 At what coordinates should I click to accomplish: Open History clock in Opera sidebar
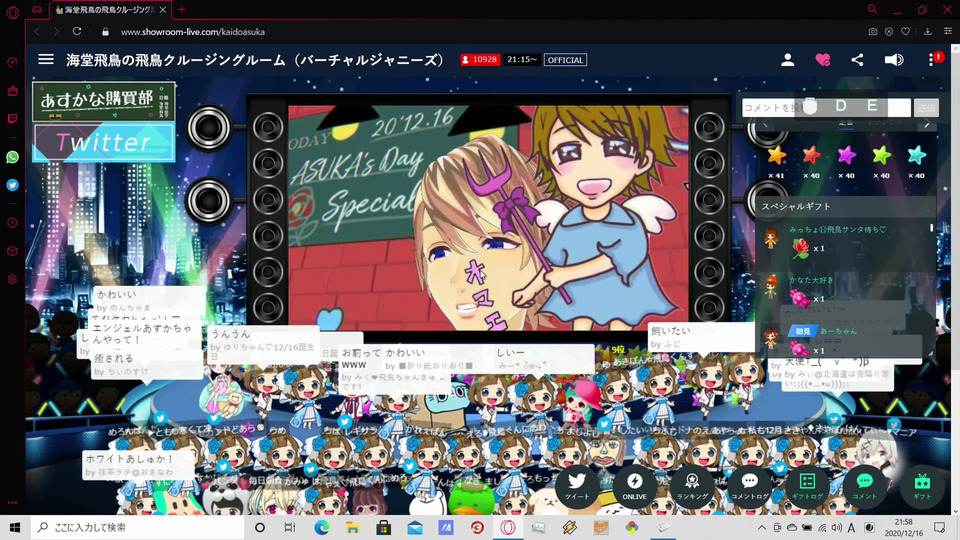click(12, 223)
